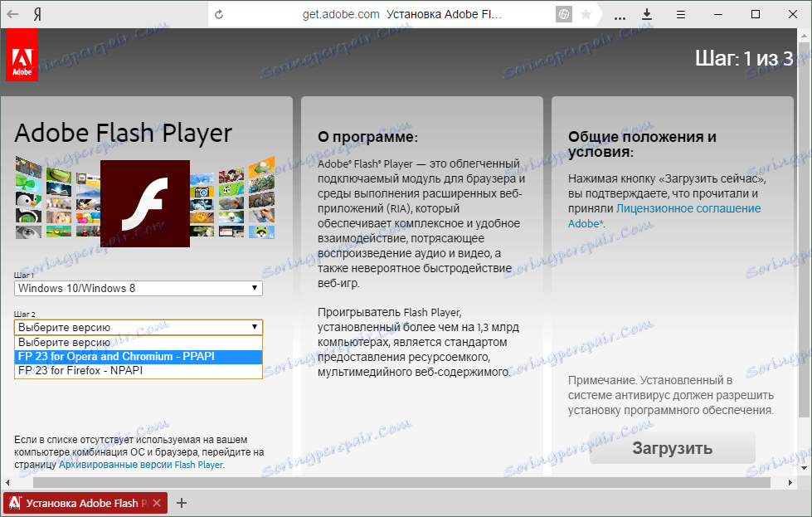Reload the page with the refresh icon
Screen dimensions: 812x517
219,14
